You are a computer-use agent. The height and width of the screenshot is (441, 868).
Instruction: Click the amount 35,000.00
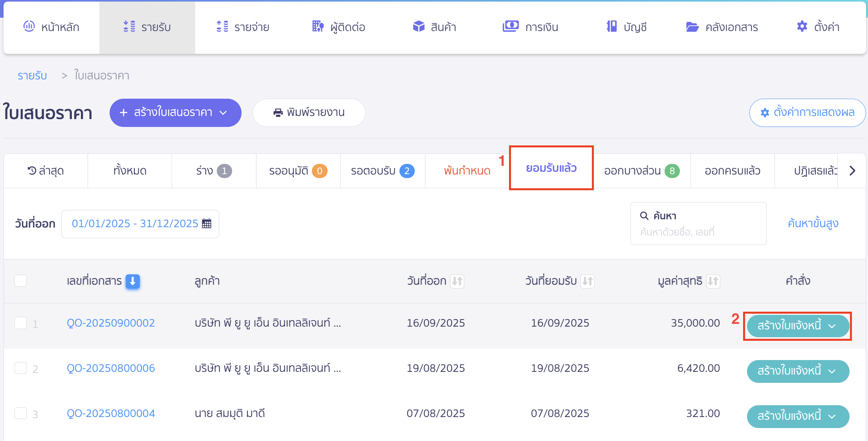point(695,323)
